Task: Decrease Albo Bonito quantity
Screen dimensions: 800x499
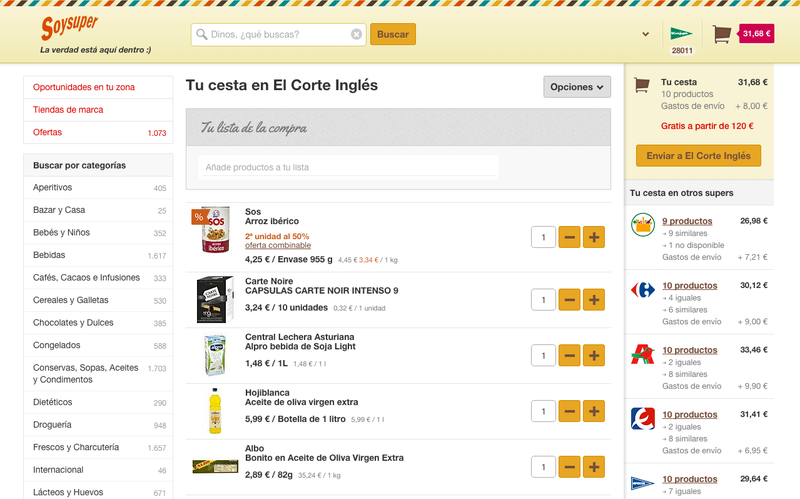Action: (x=569, y=467)
